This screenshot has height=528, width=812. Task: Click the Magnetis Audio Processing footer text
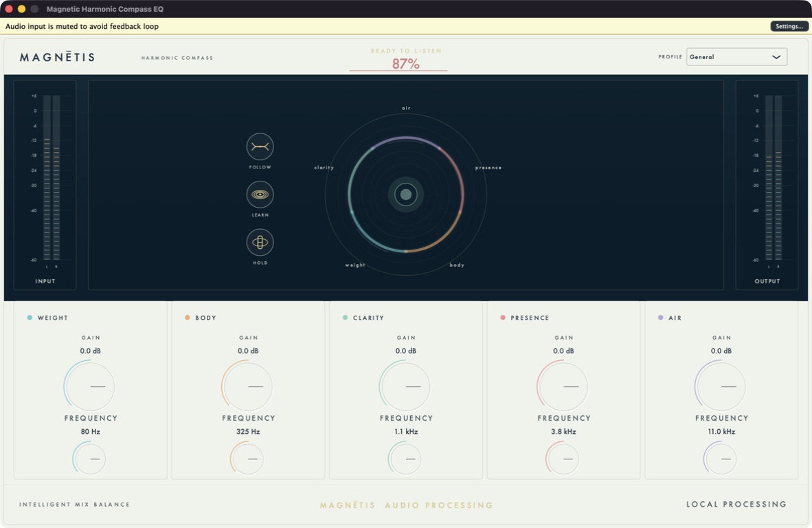[x=407, y=505]
